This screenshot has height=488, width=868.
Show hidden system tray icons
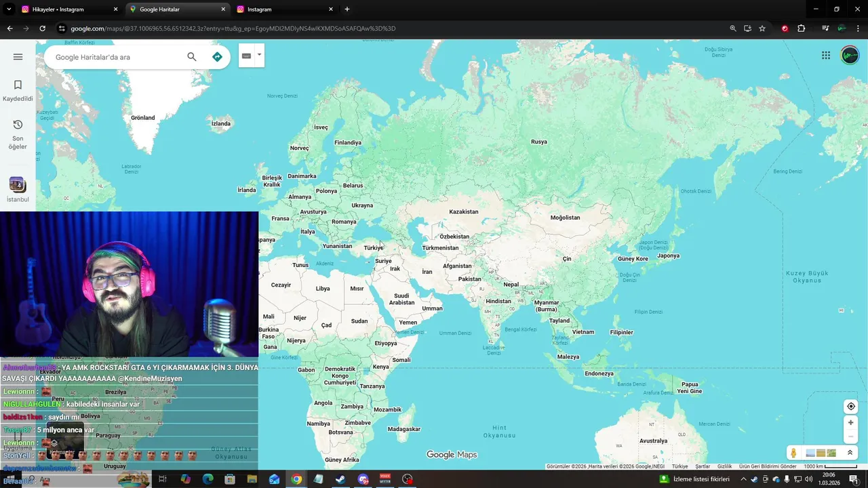click(743, 479)
